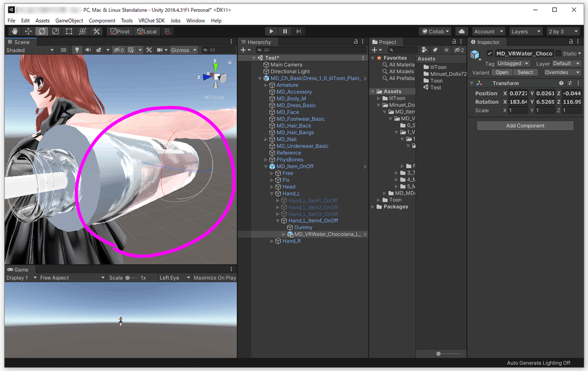Click the Play button
The height and width of the screenshot is (371, 588).
[271, 31]
